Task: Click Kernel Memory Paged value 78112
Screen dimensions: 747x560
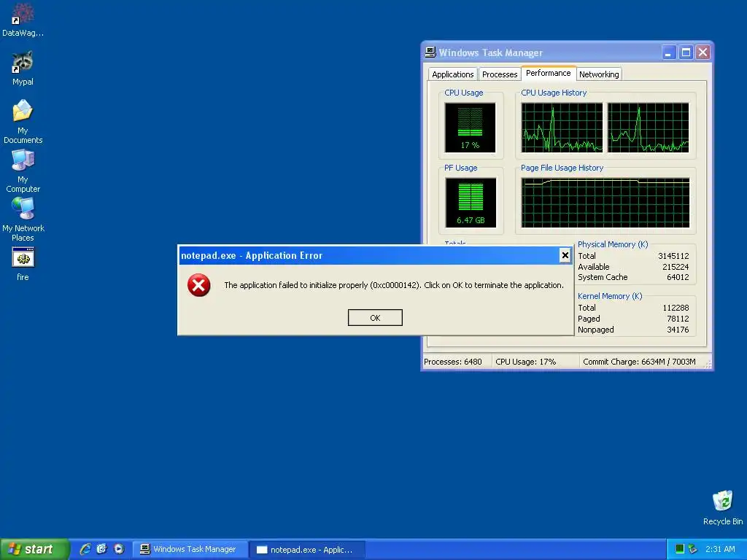Action: pyautogui.click(x=678, y=319)
